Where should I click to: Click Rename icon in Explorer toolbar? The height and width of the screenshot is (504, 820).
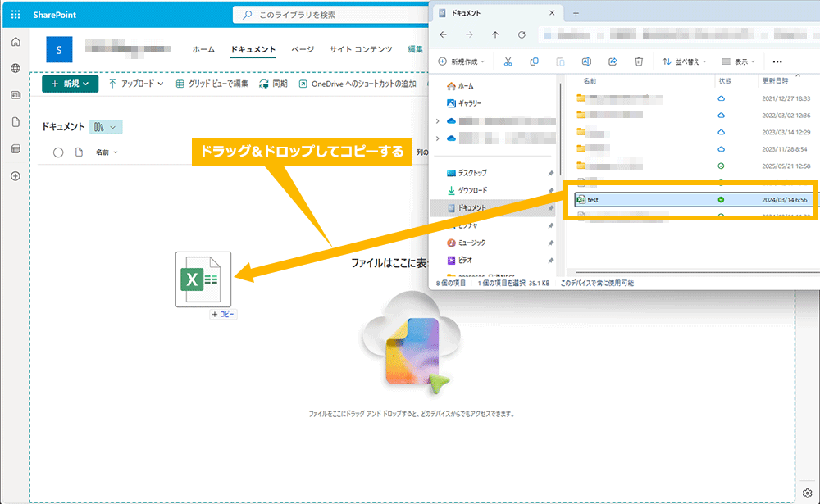(x=586, y=61)
